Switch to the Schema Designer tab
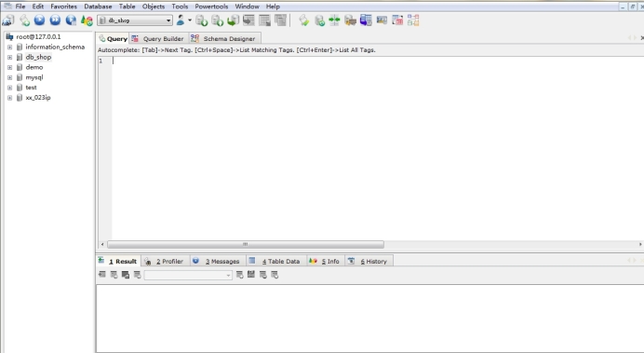644x353 pixels. (224, 38)
